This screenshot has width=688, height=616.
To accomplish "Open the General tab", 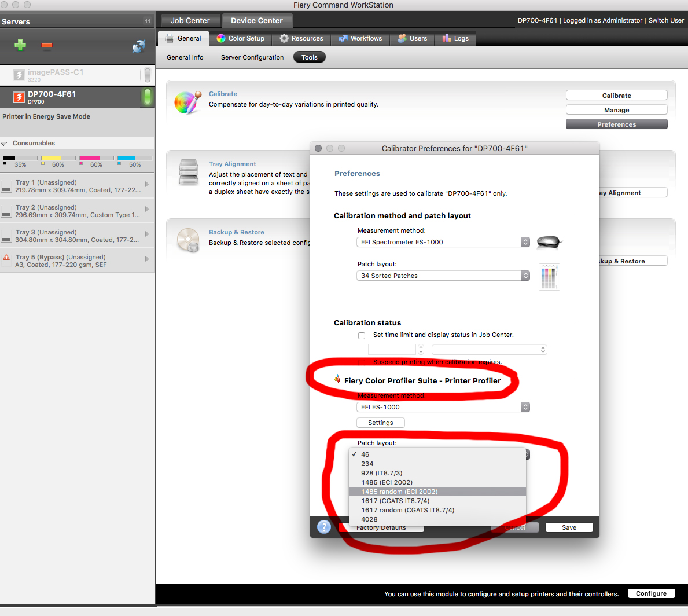I will [x=183, y=38].
